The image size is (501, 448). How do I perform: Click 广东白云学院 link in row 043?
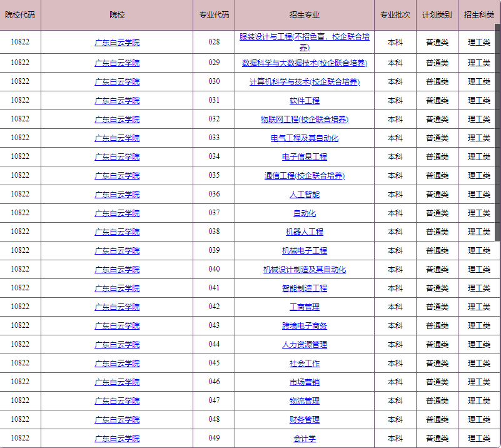click(117, 325)
